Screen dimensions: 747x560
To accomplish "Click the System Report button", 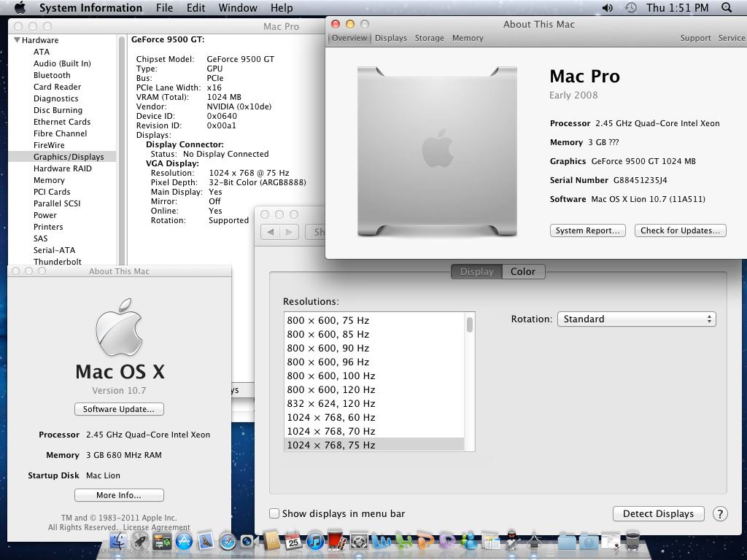I will tap(587, 230).
